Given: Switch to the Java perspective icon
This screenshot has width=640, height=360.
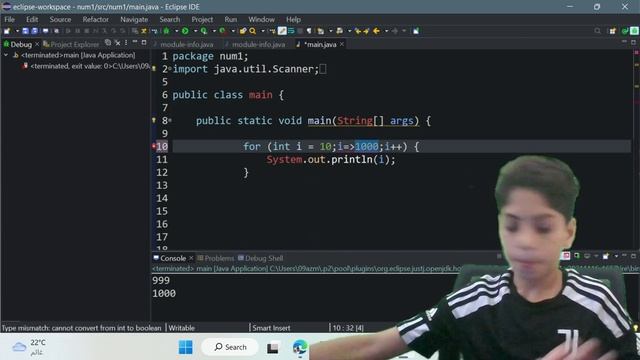Looking at the screenshot, I should (625, 31).
